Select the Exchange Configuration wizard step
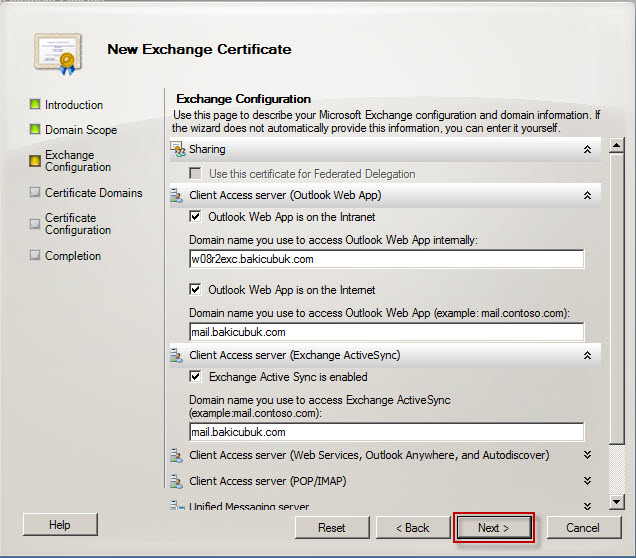Viewport: 636px width, 558px height. click(78, 161)
